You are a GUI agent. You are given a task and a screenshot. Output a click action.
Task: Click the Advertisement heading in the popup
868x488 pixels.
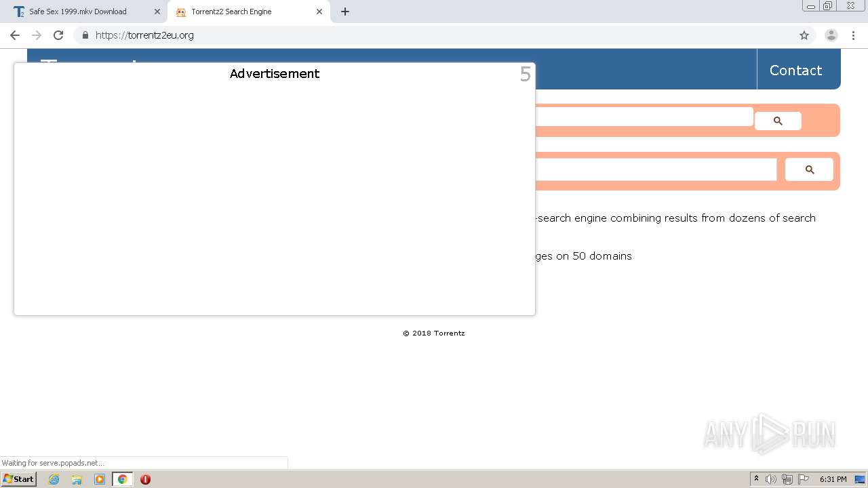[275, 74]
